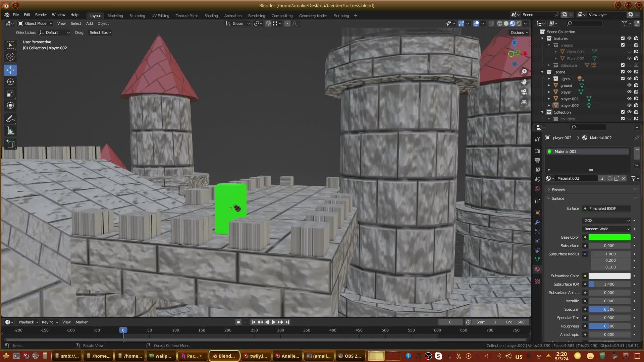Open the Render menu
The image size is (644, 362).
coord(41,15)
